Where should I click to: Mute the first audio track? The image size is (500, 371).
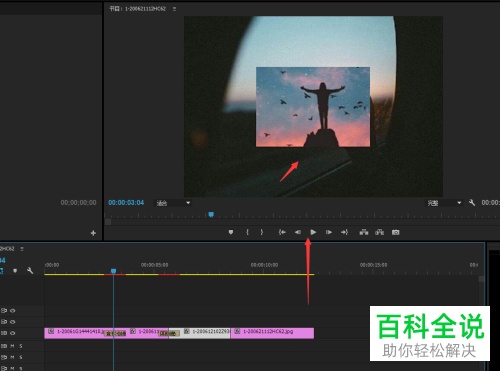12,346
